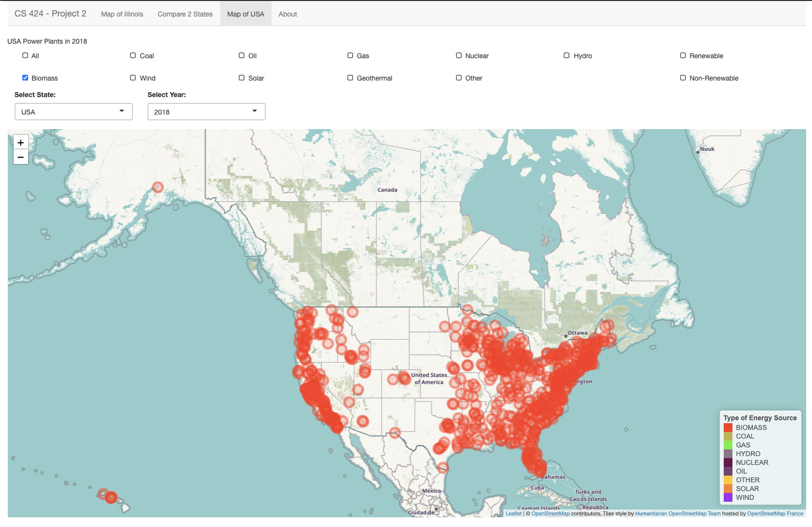This screenshot has height=527, width=812.
Task: Enable the Oil checkbox
Action: 242,55
